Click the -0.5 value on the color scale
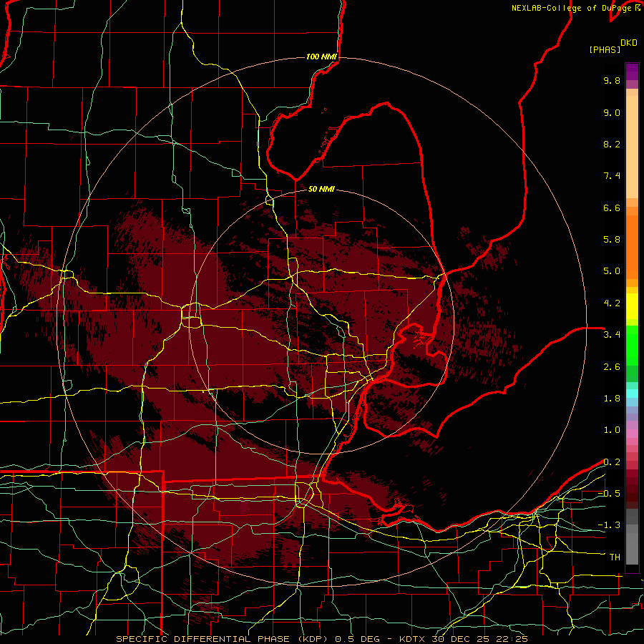Viewport: 644px width, 644px height. (609, 494)
